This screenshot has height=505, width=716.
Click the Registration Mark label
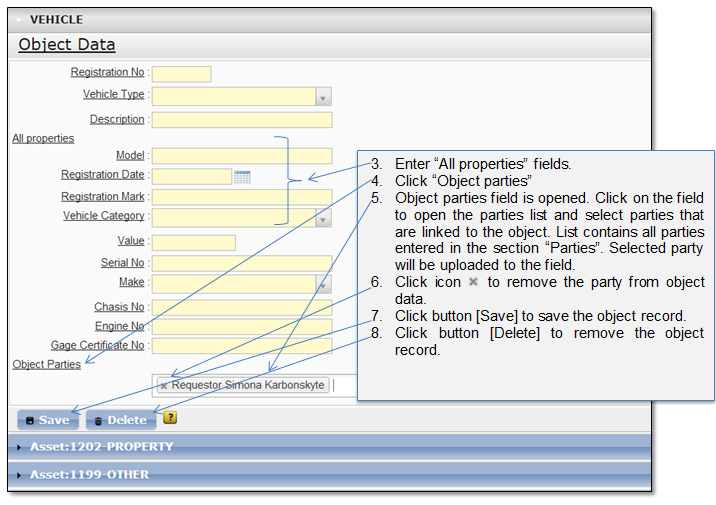(x=103, y=196)
